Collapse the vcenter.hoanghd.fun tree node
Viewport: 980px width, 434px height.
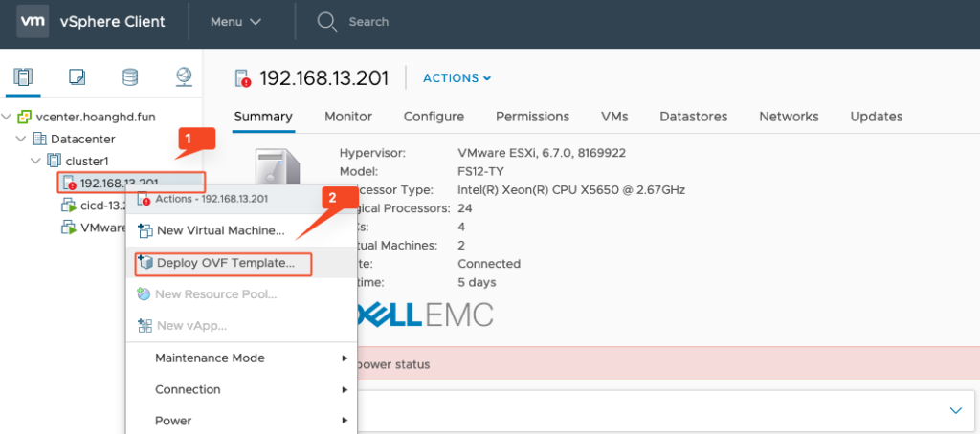coord(7,117)
